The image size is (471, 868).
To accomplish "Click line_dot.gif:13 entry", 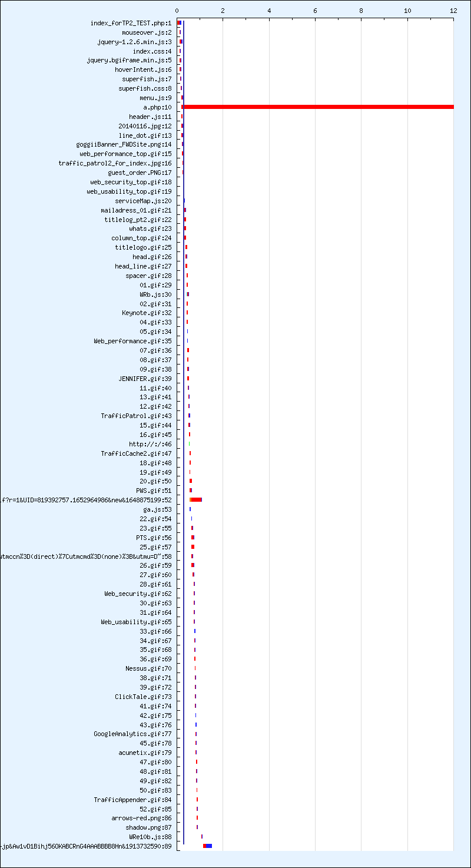I will tap(145, 135).
